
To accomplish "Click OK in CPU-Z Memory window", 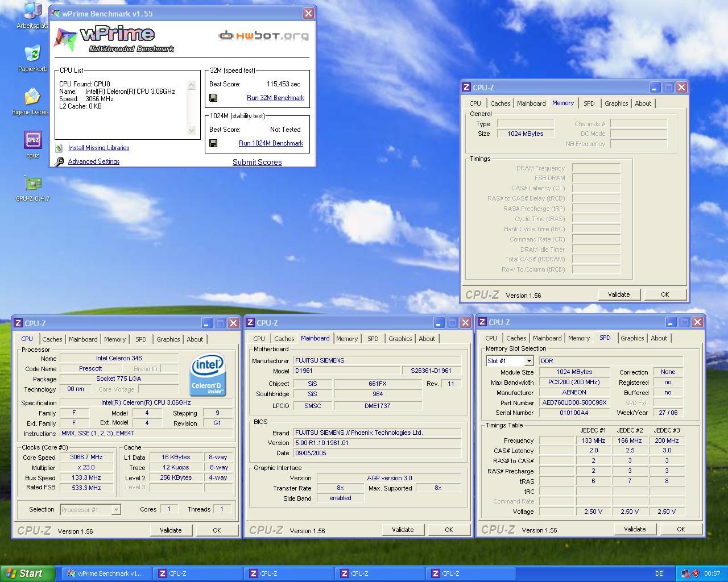I will click(x=665, y=294).
